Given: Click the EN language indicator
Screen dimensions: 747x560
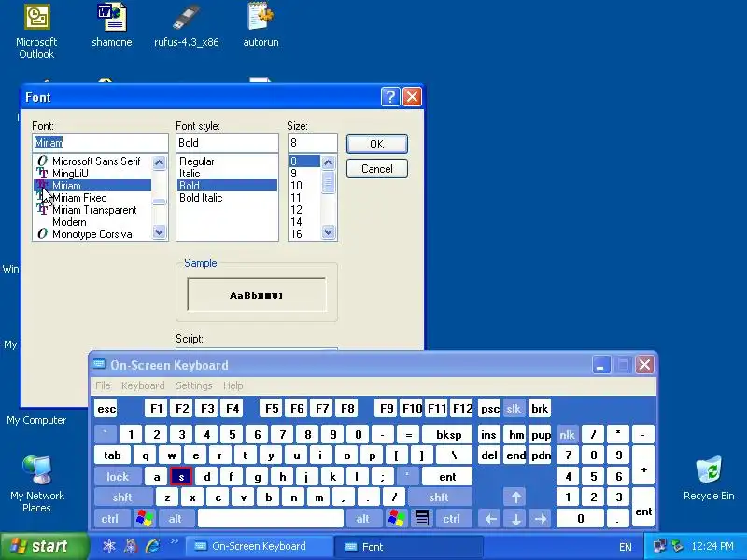Looking at the screenshot, I should pos(626,547).
